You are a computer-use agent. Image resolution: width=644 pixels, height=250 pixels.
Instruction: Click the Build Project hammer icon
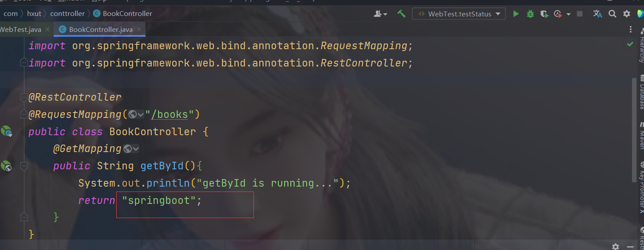pyautogui.click(x=401, y=14)
